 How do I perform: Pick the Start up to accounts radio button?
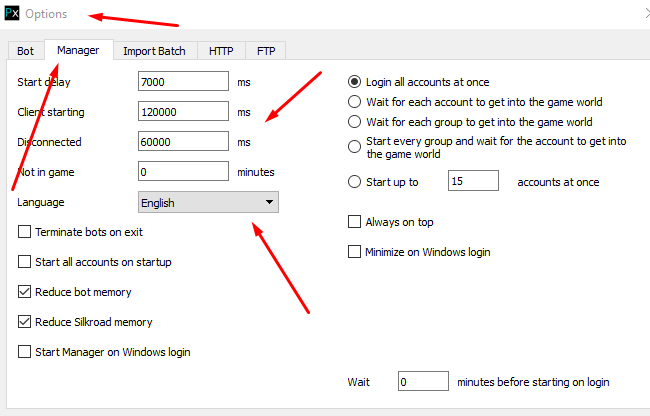click(x=354, y=182)
